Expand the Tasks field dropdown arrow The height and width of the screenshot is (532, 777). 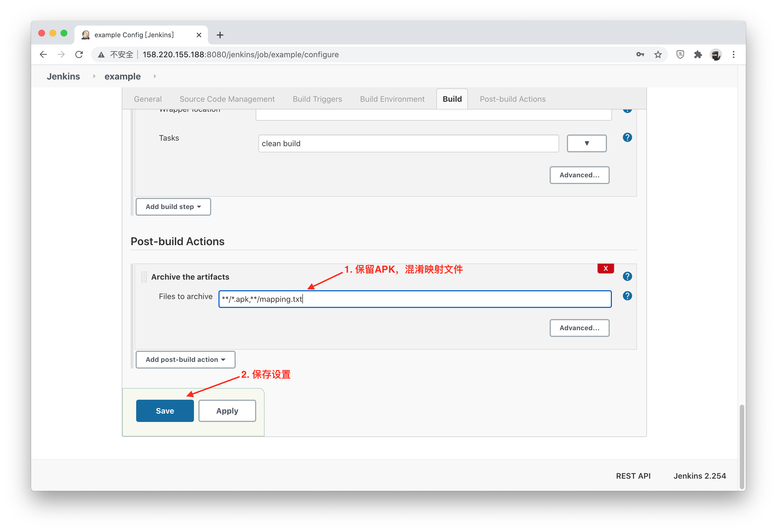pyautogui.click(x=587, y=143)
